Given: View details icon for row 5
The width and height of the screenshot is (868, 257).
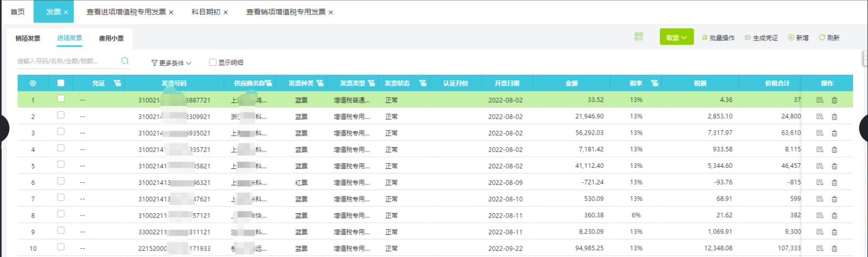Looking at the screenshot, I should (x=819, y=166).
